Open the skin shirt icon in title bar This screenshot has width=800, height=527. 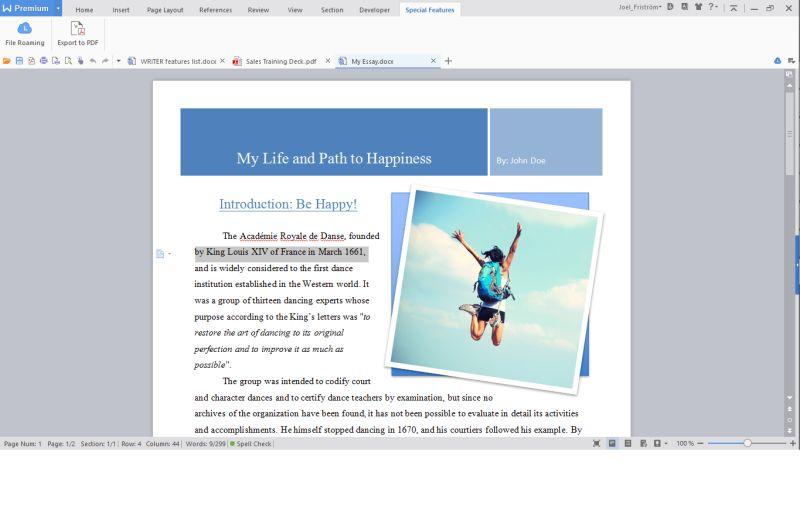click(x=698, y=7)
